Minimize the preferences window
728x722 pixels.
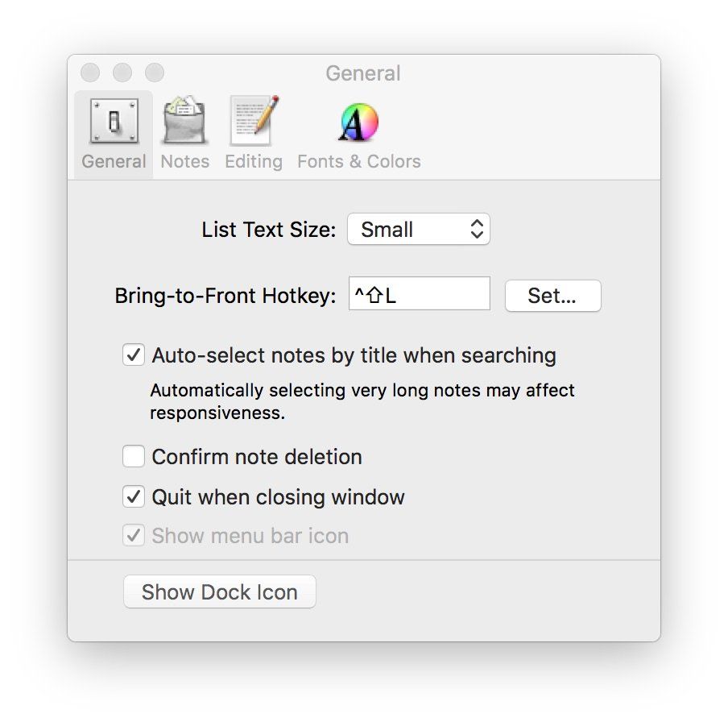point(122,73)
